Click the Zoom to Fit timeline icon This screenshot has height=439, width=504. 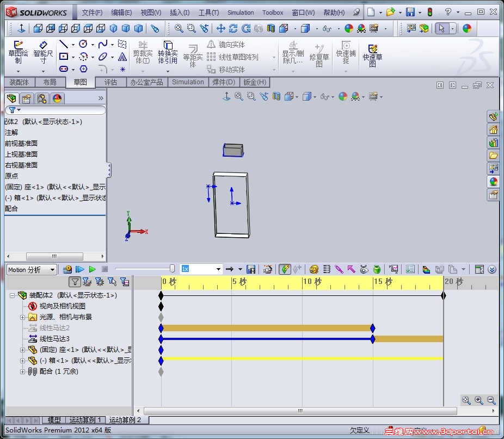click(466, 400)
